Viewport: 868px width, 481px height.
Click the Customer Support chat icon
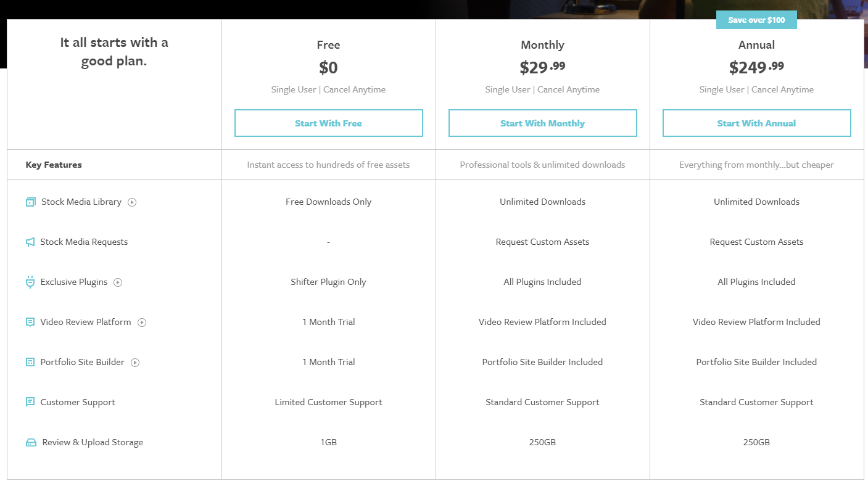pos(30,402)
